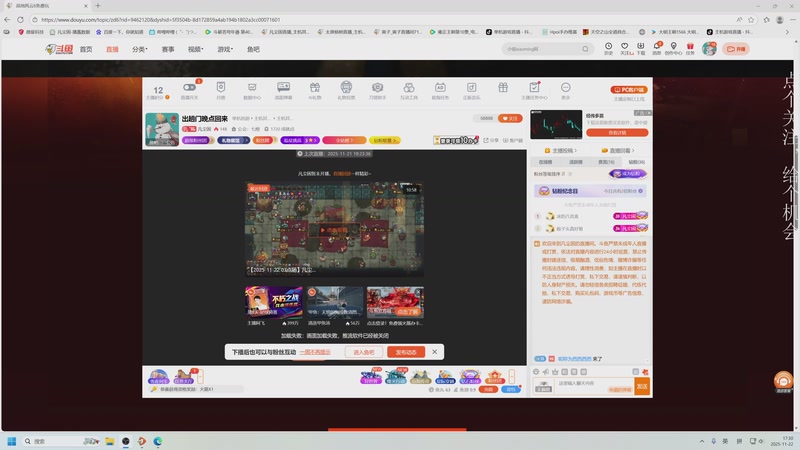Screen dimensions: 800x450
Task: Click the Windows taskbar search box
Action: click(x=61, y=441)
